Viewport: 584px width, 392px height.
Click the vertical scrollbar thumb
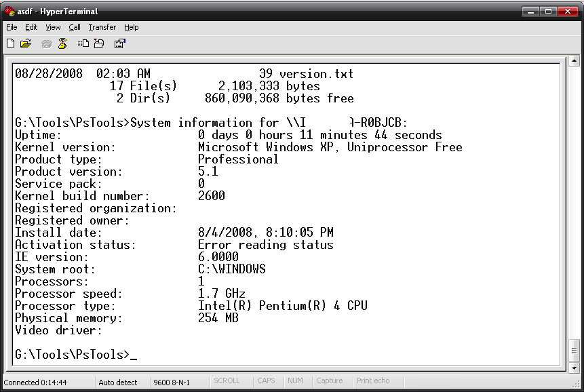click(x=574, y=351)
